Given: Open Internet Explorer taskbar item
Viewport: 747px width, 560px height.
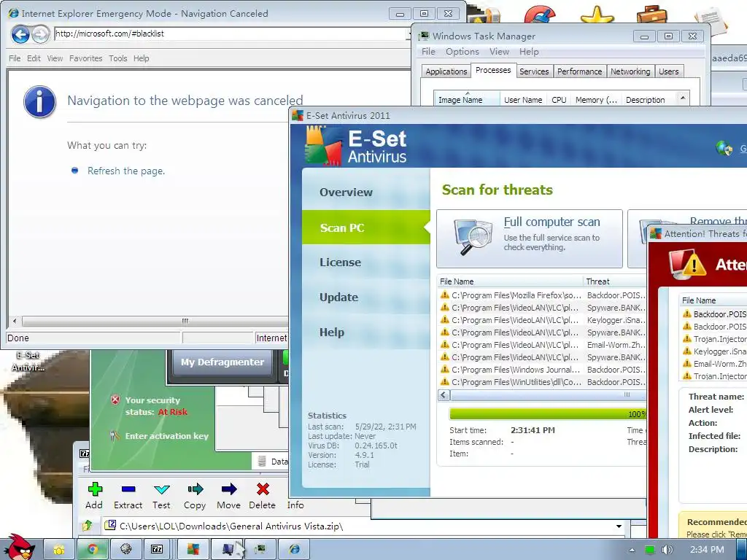Looking at the screenshot, I should click(294, 549).
